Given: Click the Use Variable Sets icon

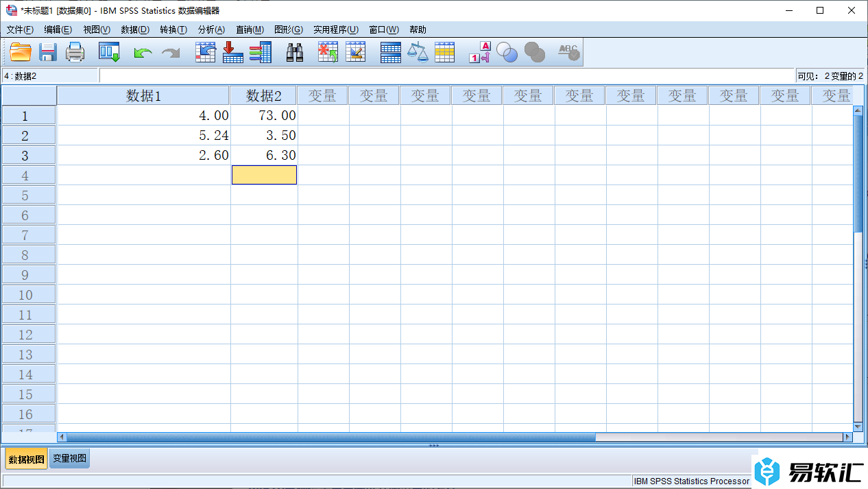Looking at the screenshot, I should pyautogui.click(x=507, y=52).
